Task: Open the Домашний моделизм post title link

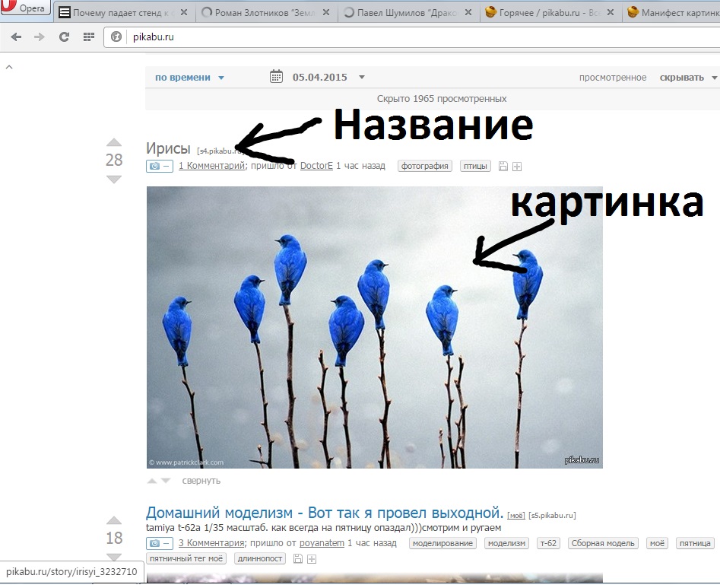Action: [325, 512]
